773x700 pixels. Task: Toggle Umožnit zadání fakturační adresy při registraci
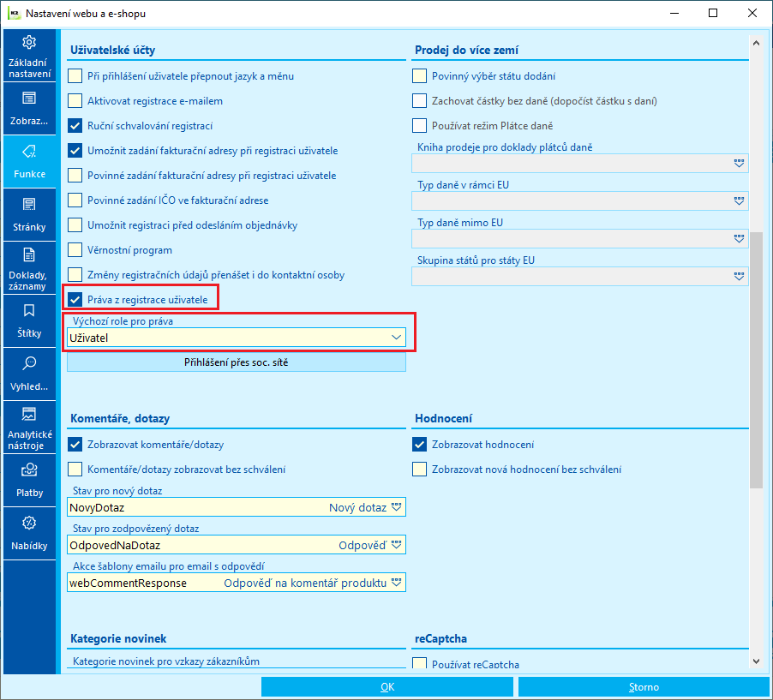[75, 150]
